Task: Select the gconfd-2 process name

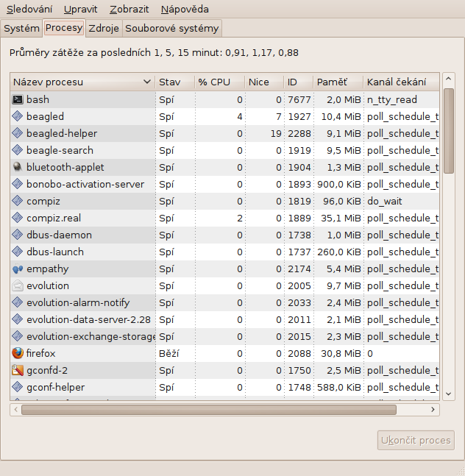Action: 47,370
